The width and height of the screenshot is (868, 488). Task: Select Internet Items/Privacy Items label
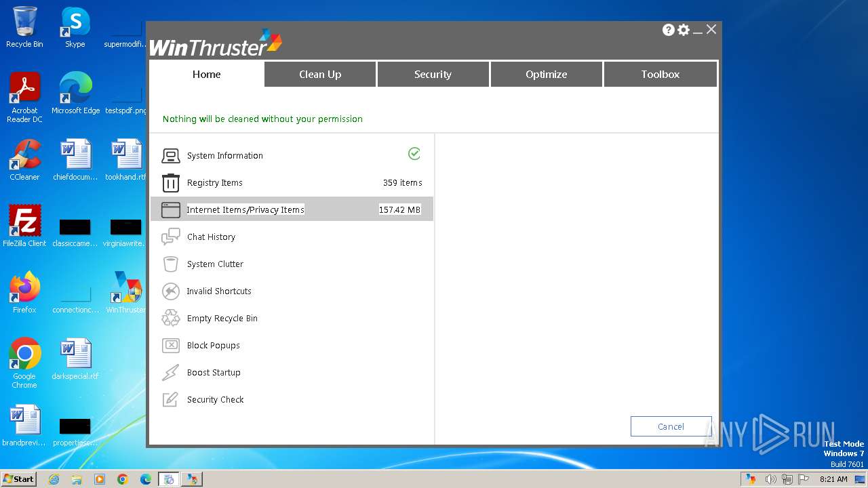(x=245, y=210)
